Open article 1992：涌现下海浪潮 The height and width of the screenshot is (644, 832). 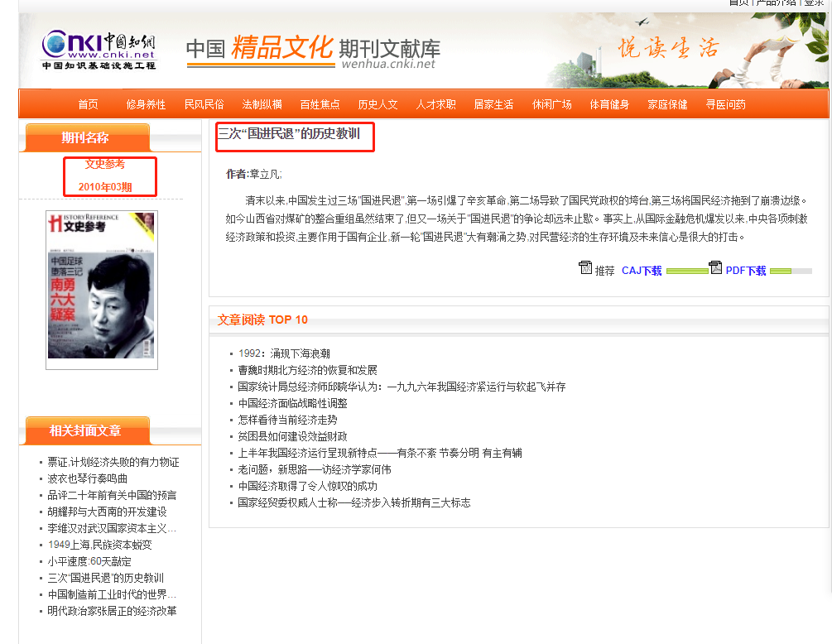tap(284, 353)
